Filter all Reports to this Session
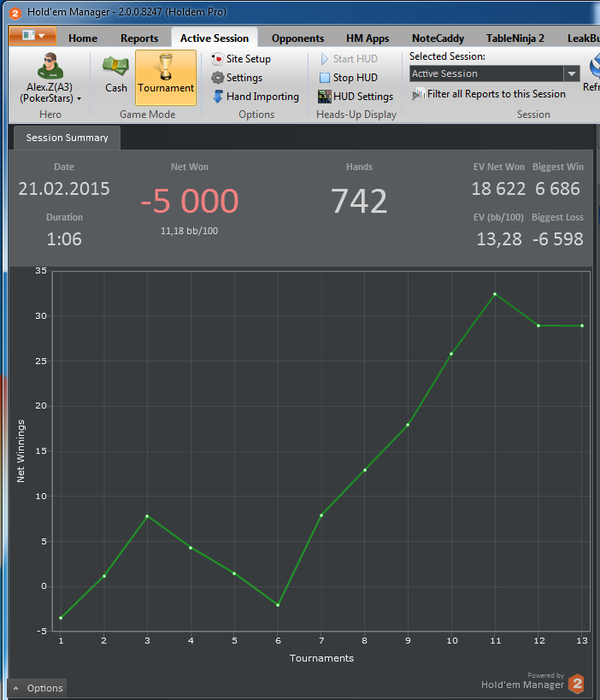 [x=489, y=94]
